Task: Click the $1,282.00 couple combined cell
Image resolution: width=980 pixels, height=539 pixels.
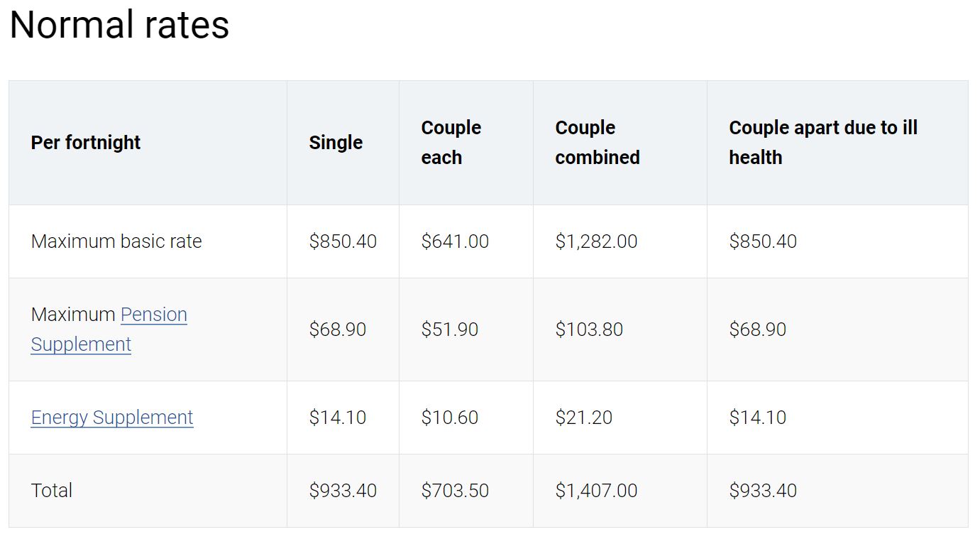Action: [596, 241]
